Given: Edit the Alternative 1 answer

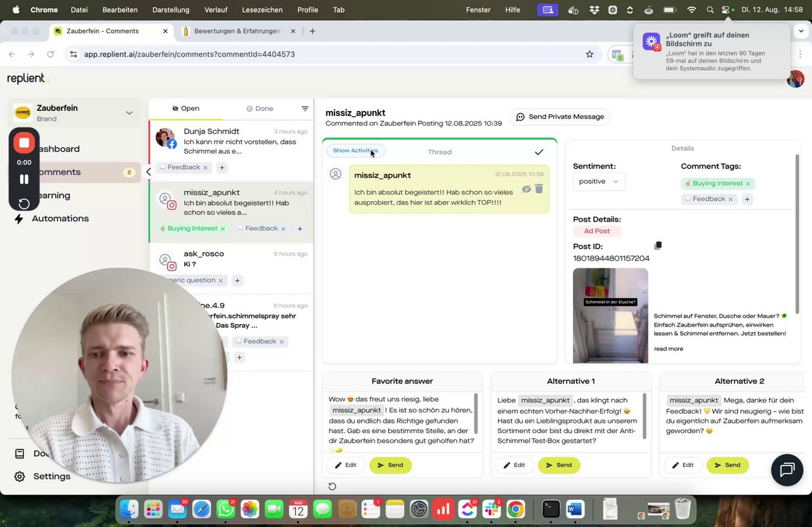Looking at the screenshot, I should 514,465.
